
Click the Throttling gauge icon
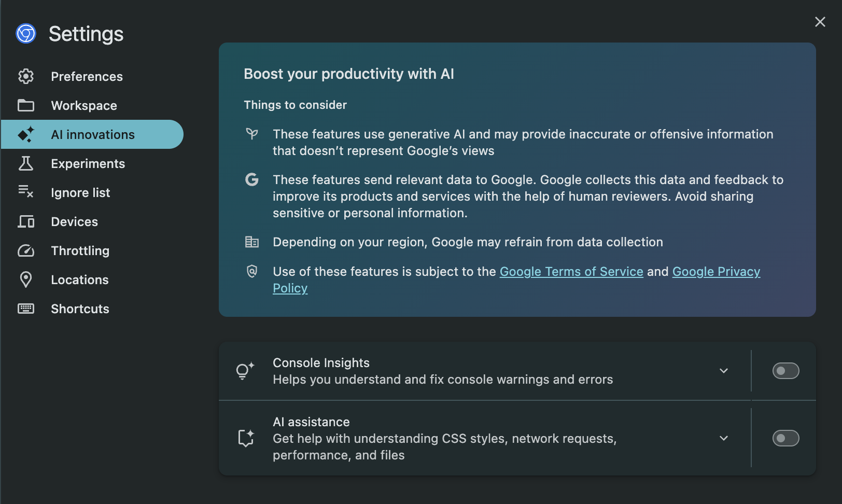(x=26, y=251)
